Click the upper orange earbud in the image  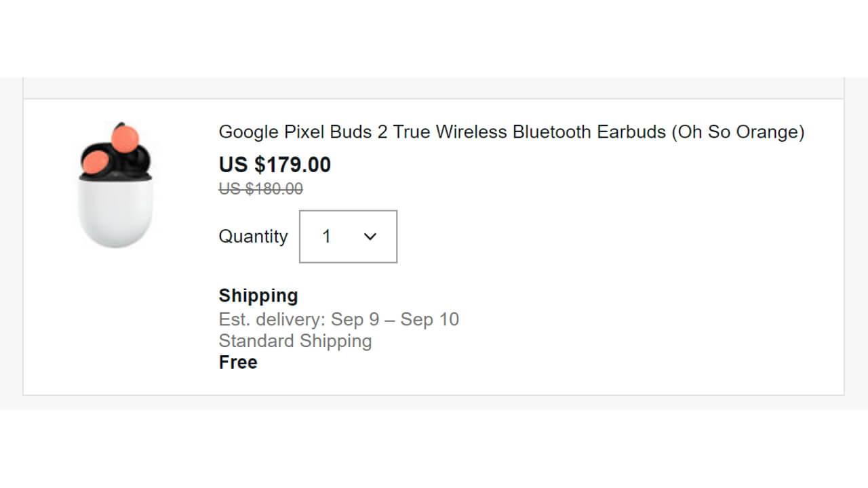125,137
